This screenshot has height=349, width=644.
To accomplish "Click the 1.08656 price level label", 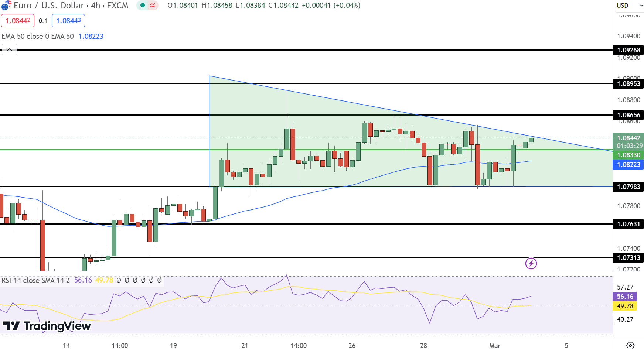I will tap(628, 115).
